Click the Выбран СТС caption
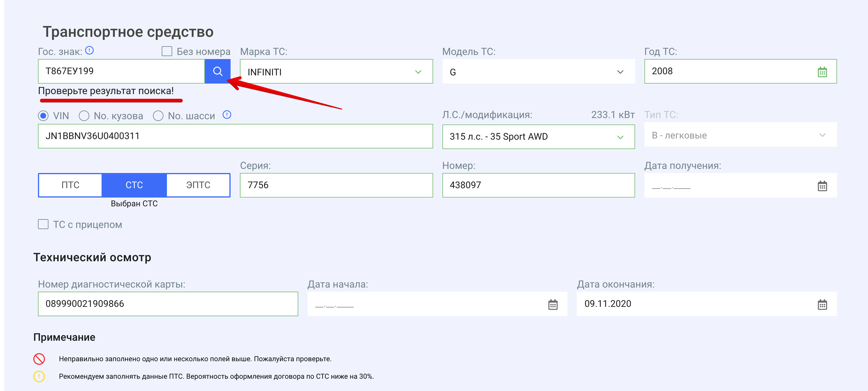 (134, 204)
